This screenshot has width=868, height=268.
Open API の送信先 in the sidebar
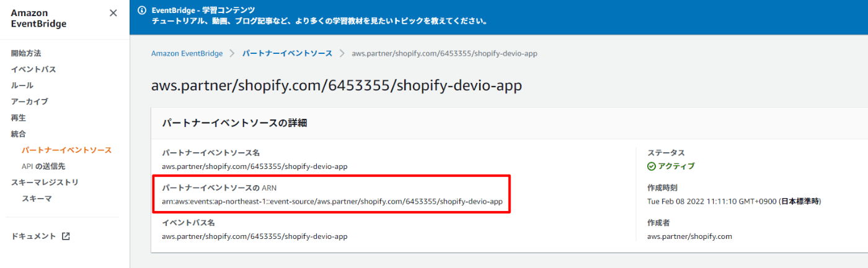43,166
